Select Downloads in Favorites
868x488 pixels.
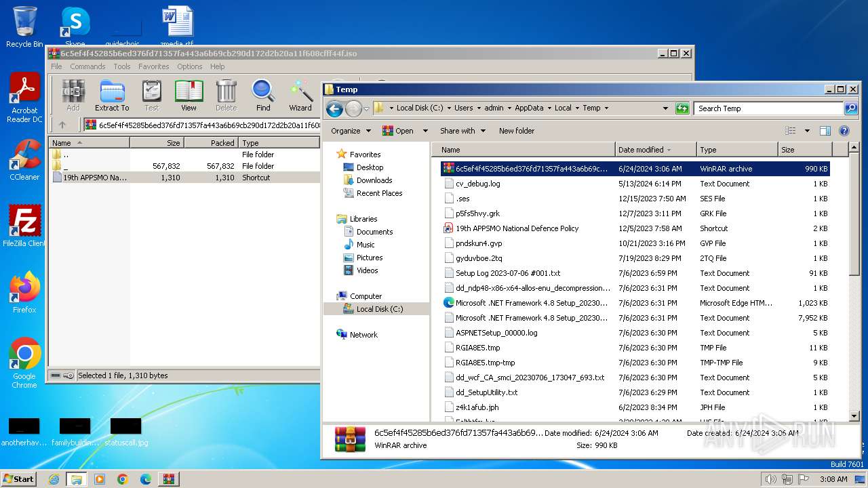(x=374, y=180)
